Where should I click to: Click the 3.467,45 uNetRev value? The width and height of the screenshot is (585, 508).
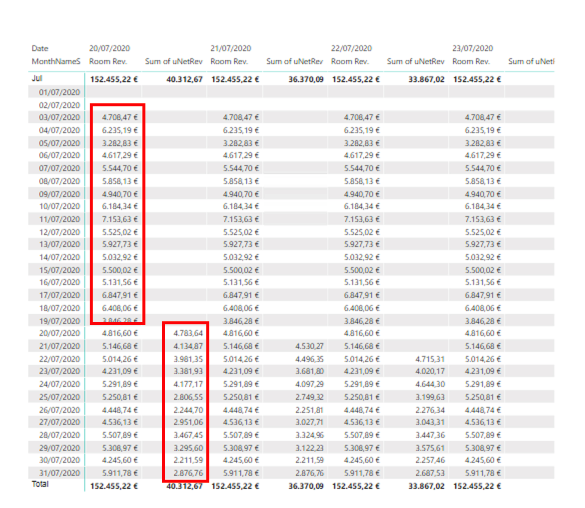click(188, 435)
